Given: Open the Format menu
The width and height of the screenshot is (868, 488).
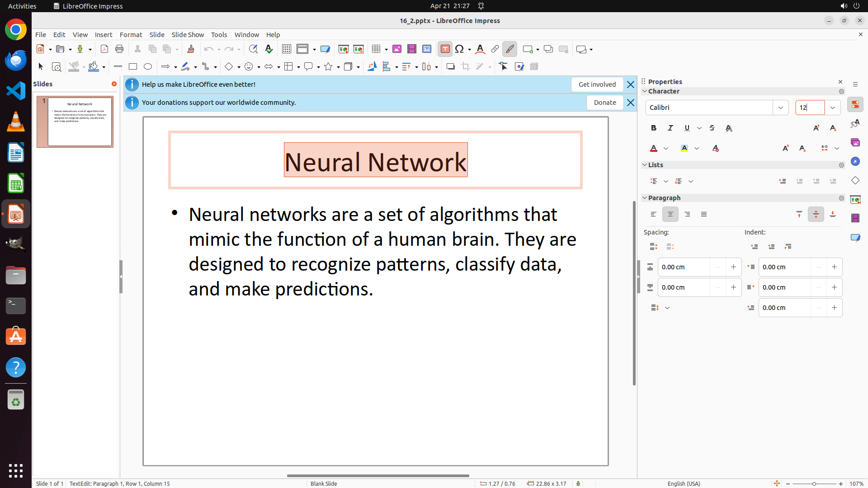Looking at the screenshot, I should click(x=131, y=34).
